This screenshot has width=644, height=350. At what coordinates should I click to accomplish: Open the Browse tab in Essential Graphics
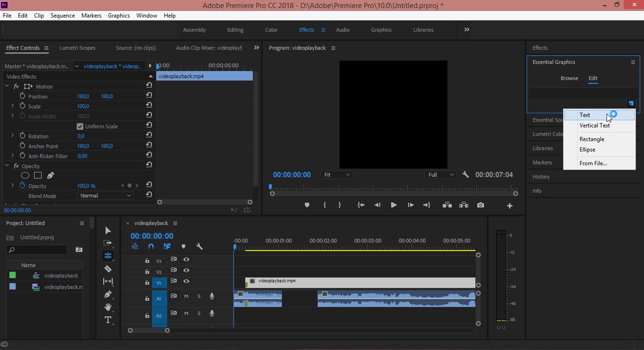(569, 78)
